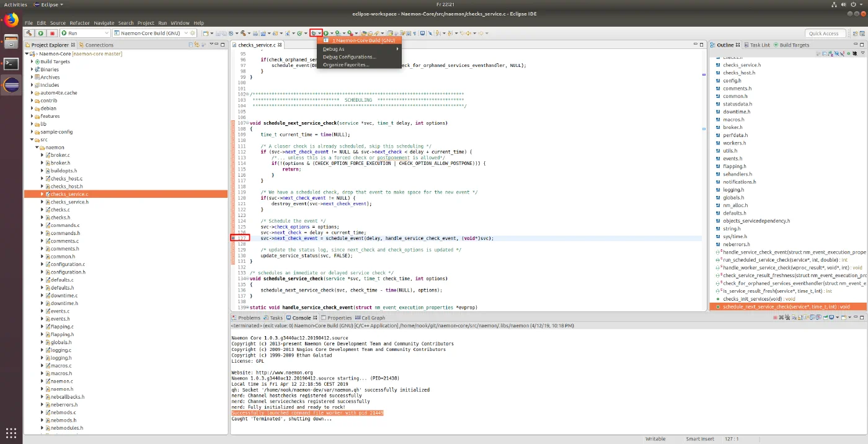Image resolution: width=868 pixels, height=444 pixels.
Task: Toggle Link with Editor in Project Explorer
Action: [x=198, y=45]
